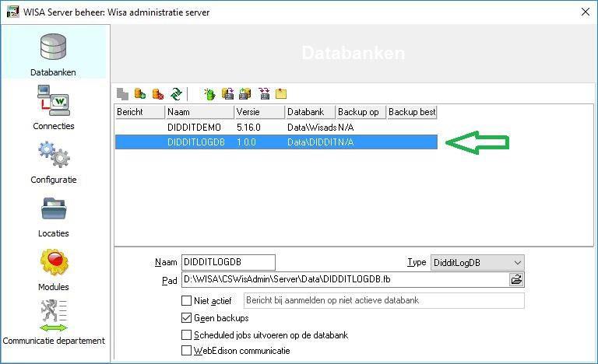Click the browse folder icon beside Pad
This screenshot has width=598, height=364.
516,279
